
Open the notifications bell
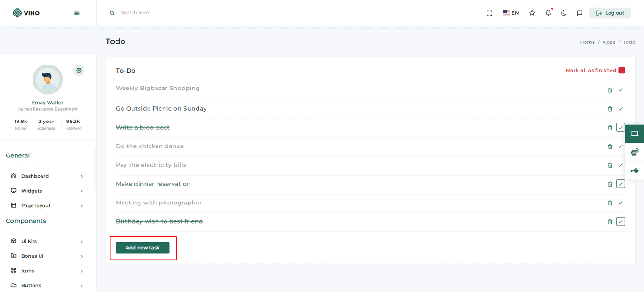click(548, 13)
